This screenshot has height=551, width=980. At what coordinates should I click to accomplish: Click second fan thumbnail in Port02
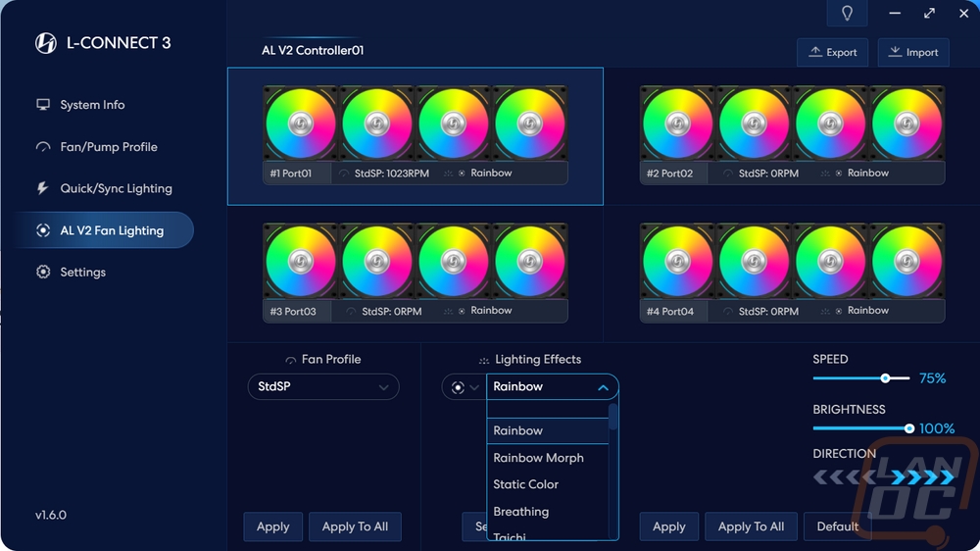(754, 124)
